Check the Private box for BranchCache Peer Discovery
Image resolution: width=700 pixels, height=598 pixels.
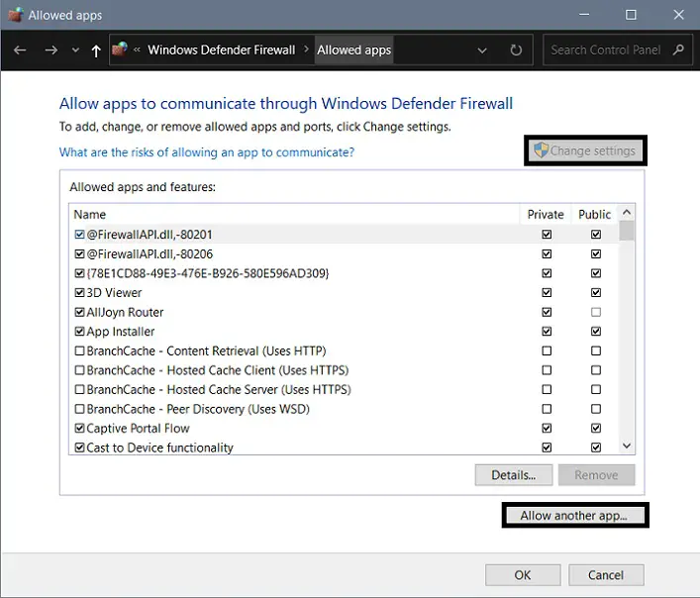tap(547, 409)
